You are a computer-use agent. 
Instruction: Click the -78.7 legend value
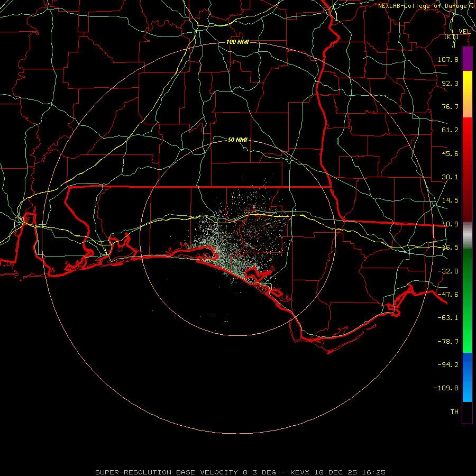click(x=448, y=342)
